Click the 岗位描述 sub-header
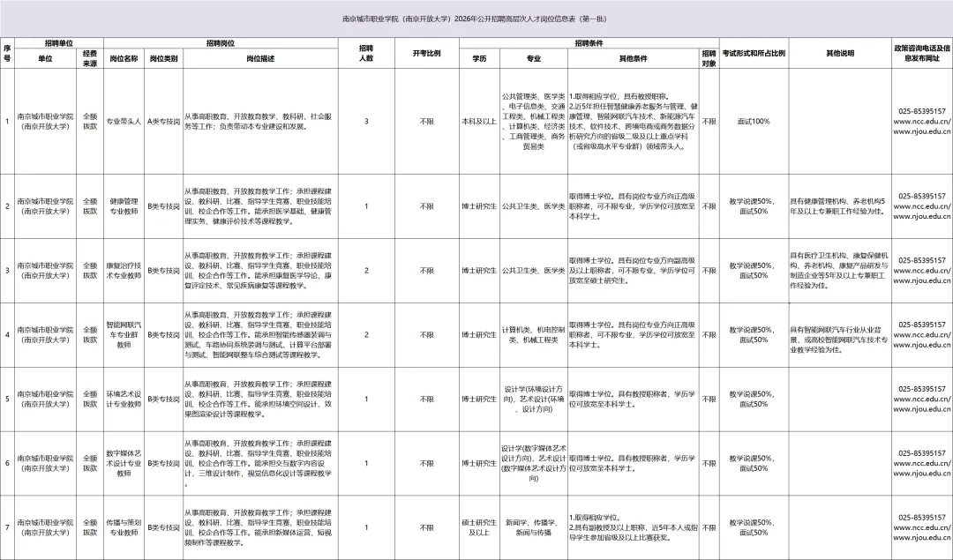Screen dimensions: 953x560 click(260, 58)
